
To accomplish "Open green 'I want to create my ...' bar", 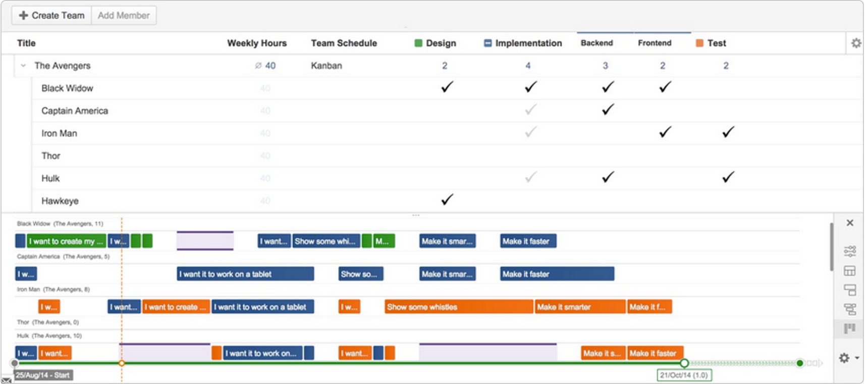I will tap(66, 241).
